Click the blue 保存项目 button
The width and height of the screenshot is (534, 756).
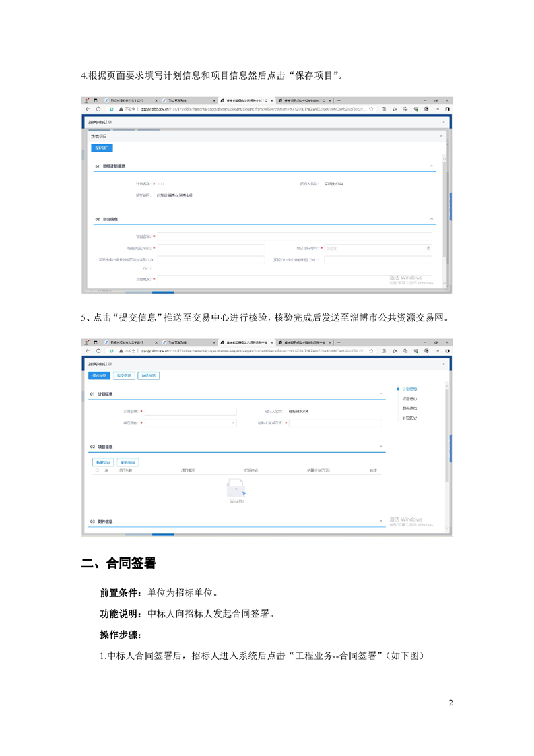tap(102, 148)
